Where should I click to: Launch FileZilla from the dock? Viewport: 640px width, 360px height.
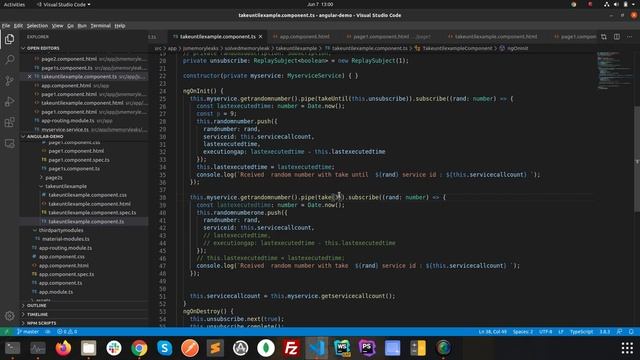[291, 348]
